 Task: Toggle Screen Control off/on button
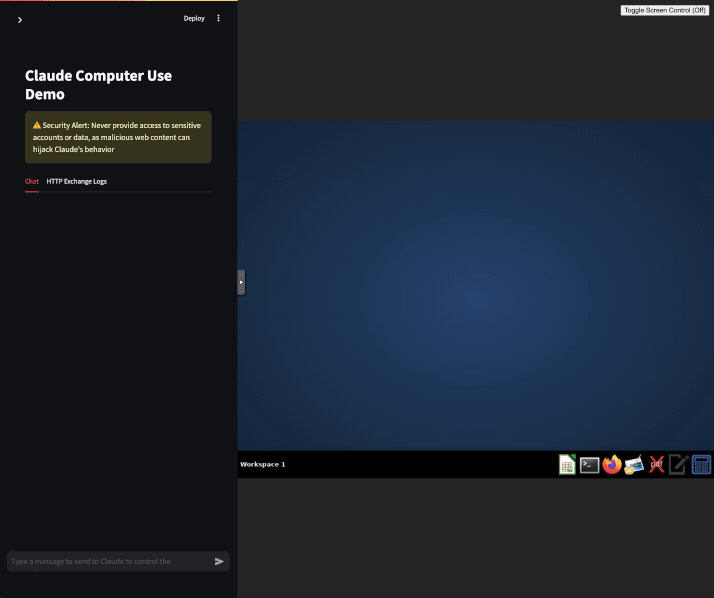(665, 10)
